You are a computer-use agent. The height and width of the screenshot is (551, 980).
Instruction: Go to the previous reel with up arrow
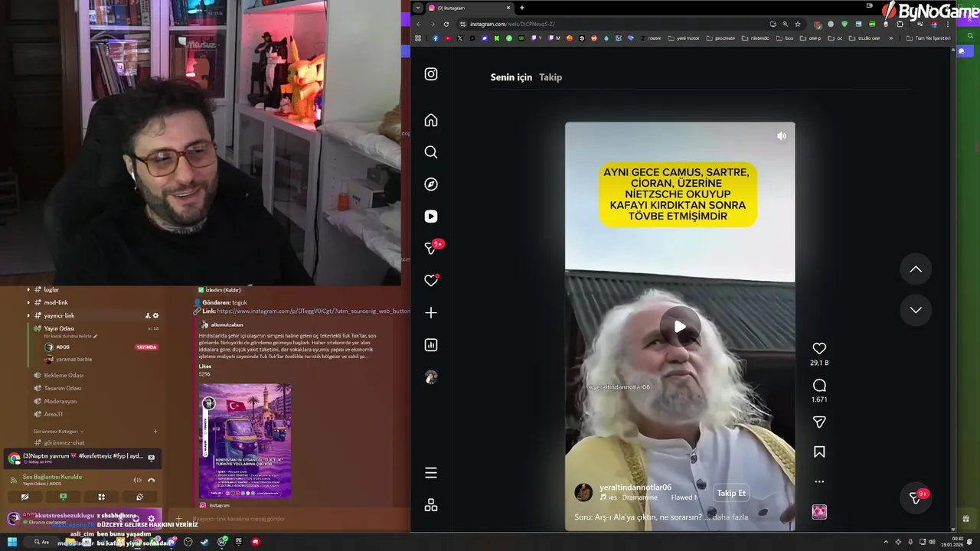coord(916,269)
